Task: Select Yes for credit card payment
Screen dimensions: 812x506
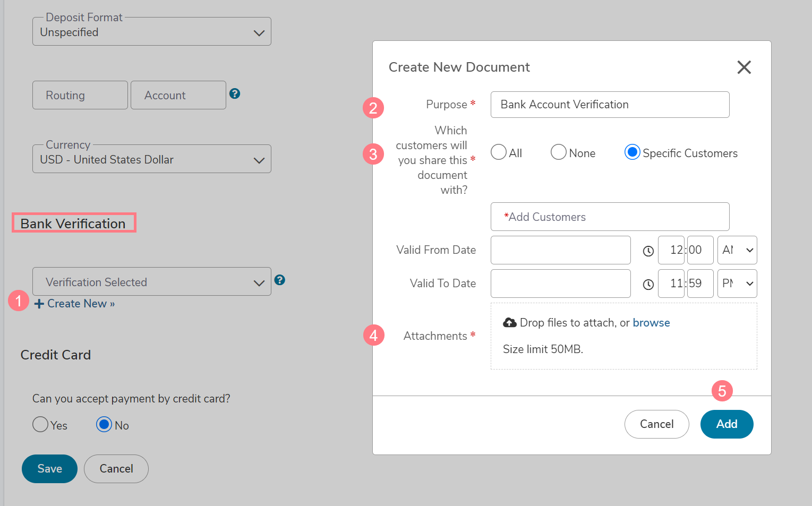Action: (40, 425)
